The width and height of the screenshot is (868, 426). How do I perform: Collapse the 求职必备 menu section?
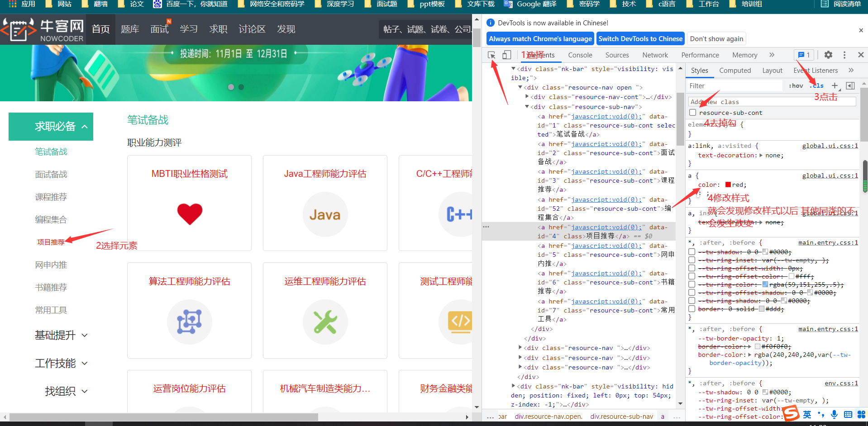(x=51, y=126)
